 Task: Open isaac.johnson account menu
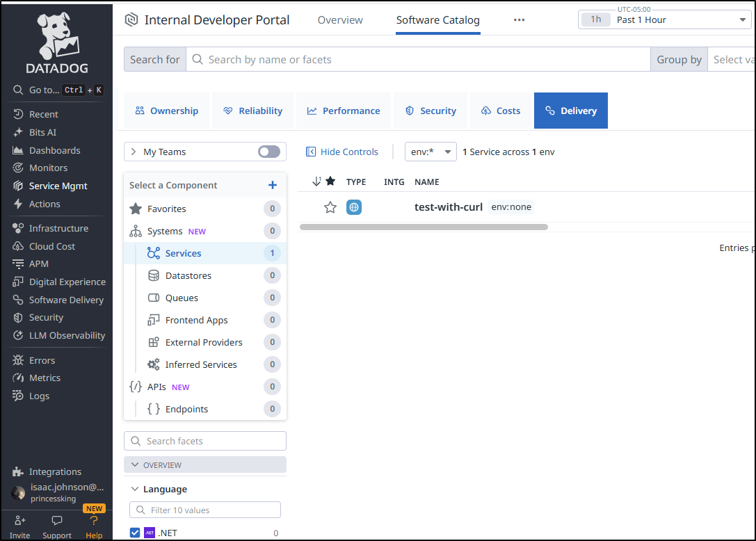[x=57, y=492]
